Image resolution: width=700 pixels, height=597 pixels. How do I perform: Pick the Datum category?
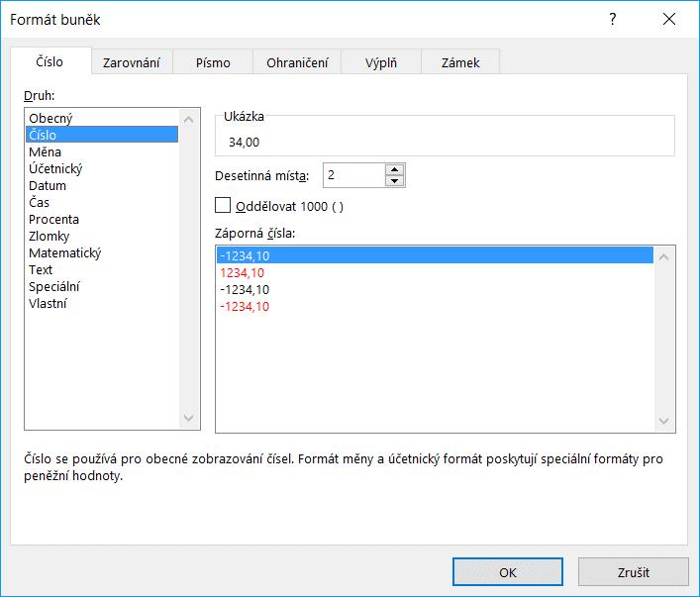pos(102,185)
